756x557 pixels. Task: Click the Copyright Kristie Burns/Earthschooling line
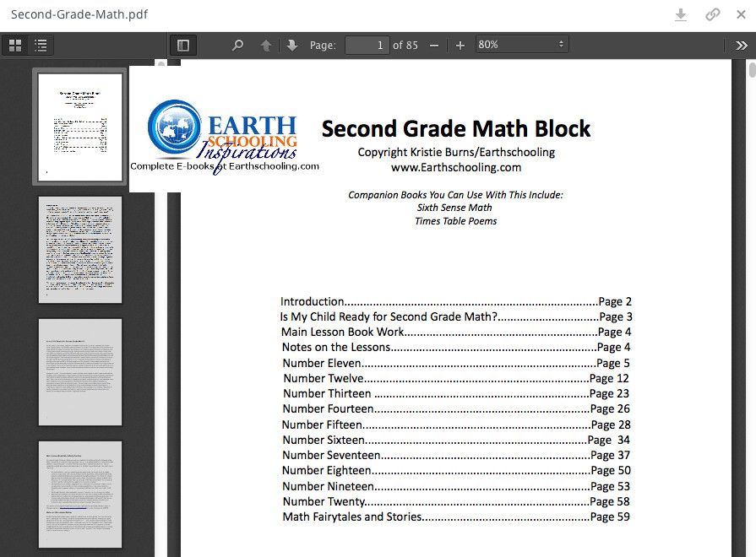456,152
